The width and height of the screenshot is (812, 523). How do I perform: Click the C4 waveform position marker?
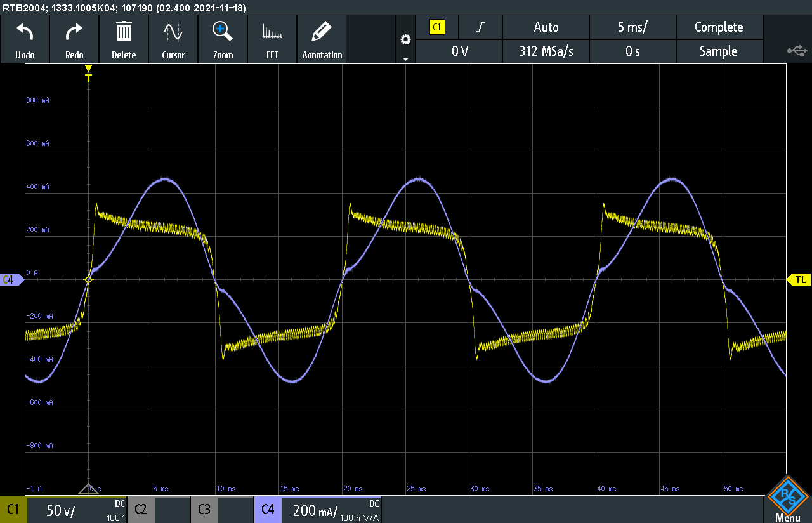point(10,279)
